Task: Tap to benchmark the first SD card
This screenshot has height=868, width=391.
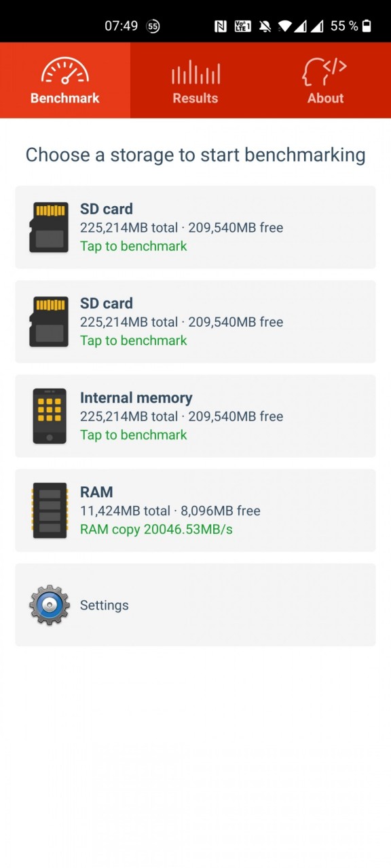Action: pos(133,246)
